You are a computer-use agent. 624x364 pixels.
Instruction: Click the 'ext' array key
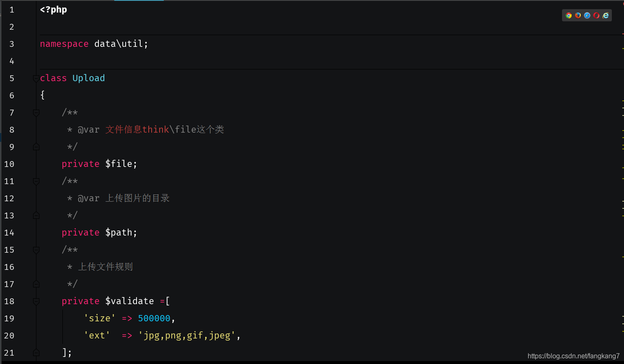coord(97,336)
